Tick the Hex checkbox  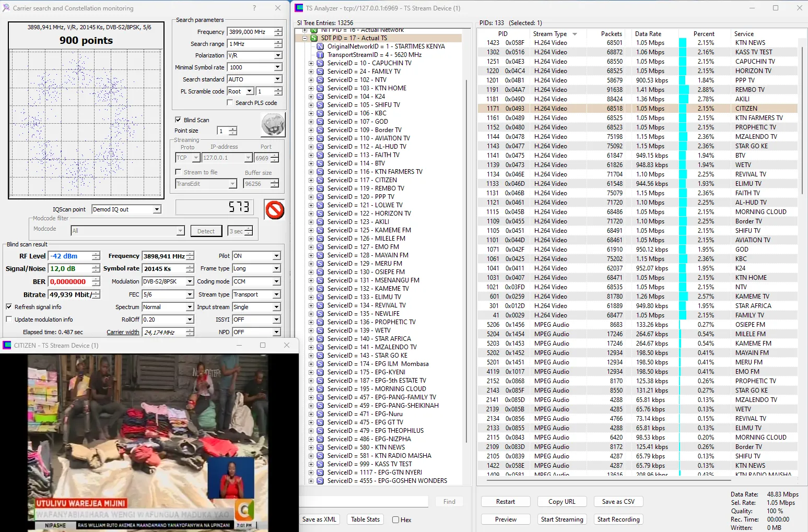(x=396, y=519)
